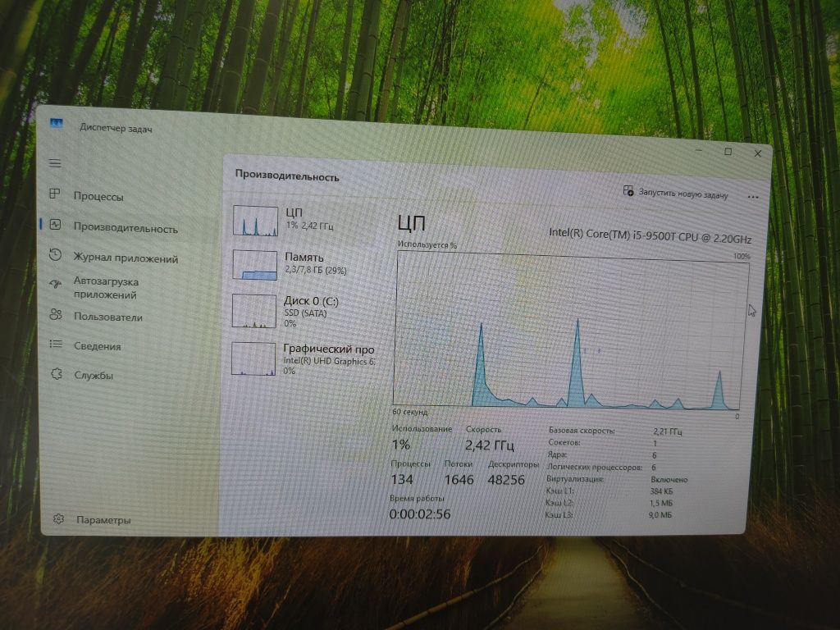Click the Intel(R) UHD Graphics text
The width and height of the screenshot is (840, 630).
tap(329, 361)
